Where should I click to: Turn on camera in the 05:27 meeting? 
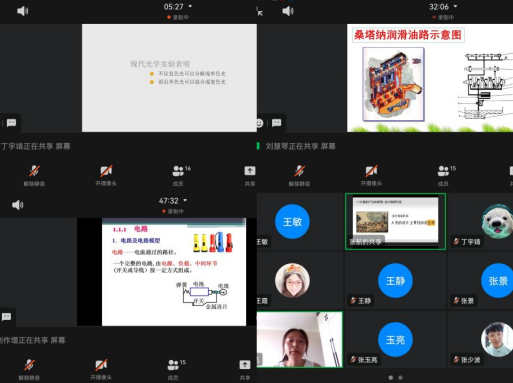pos(106,176)
